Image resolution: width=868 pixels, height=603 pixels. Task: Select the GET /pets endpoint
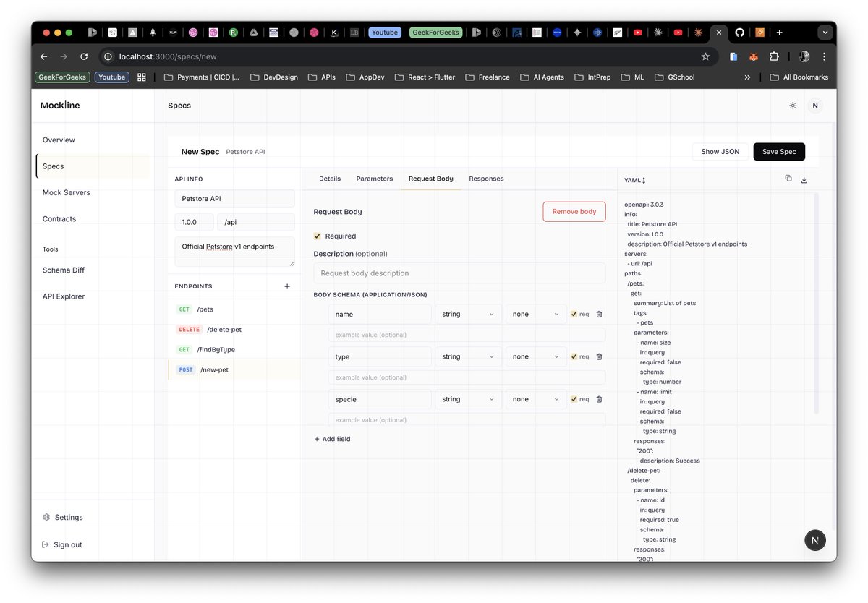(x=234, y=309)
